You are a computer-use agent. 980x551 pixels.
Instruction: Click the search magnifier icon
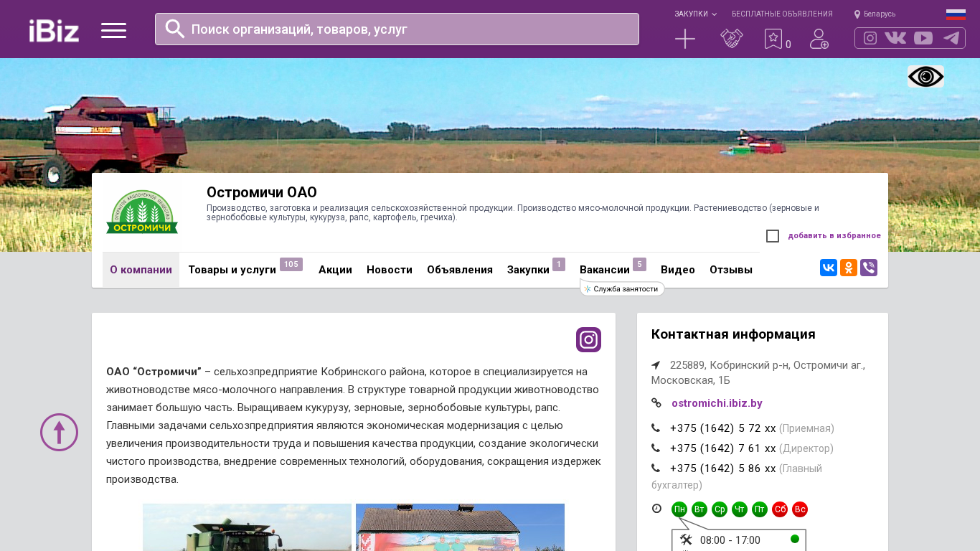(x=175, y=29)
